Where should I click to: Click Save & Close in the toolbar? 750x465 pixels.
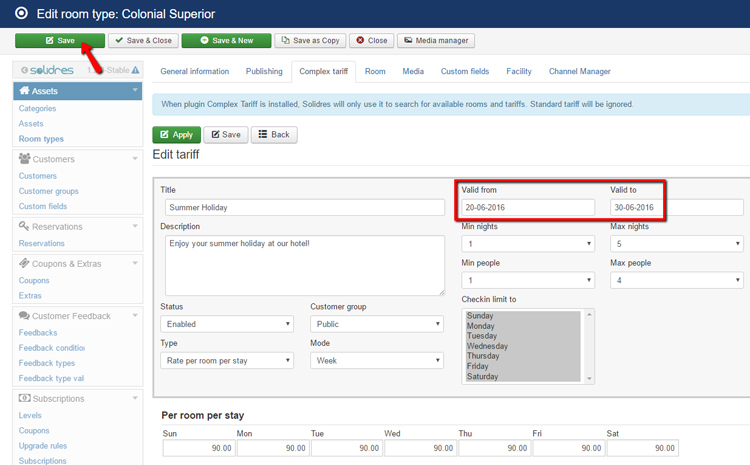(x=143, y=41)
